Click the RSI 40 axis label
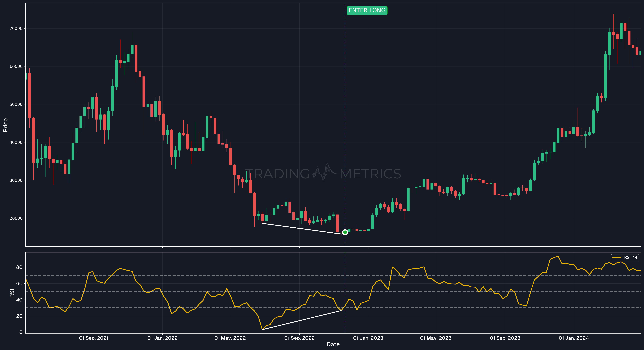 pyautogui.click(x=19, y=300)
